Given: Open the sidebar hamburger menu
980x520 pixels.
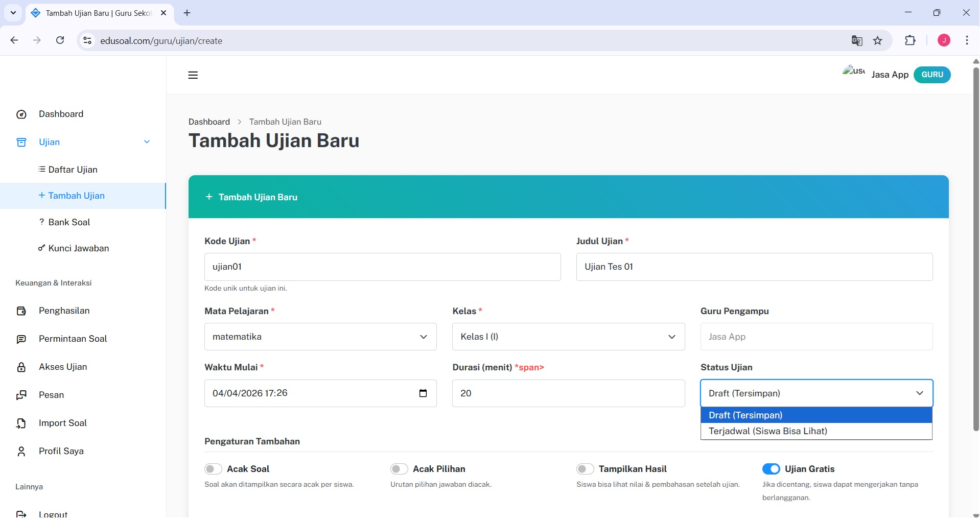Looking at the screenshot, I should [x=193, y=75].
